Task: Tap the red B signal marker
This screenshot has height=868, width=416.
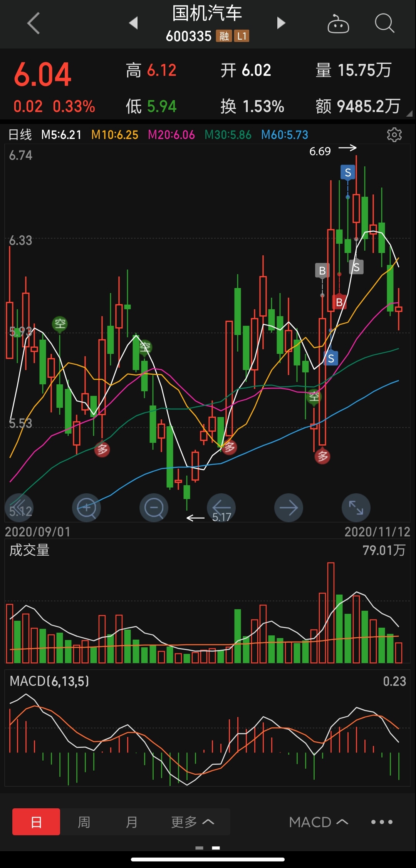Action: [339, 302]
